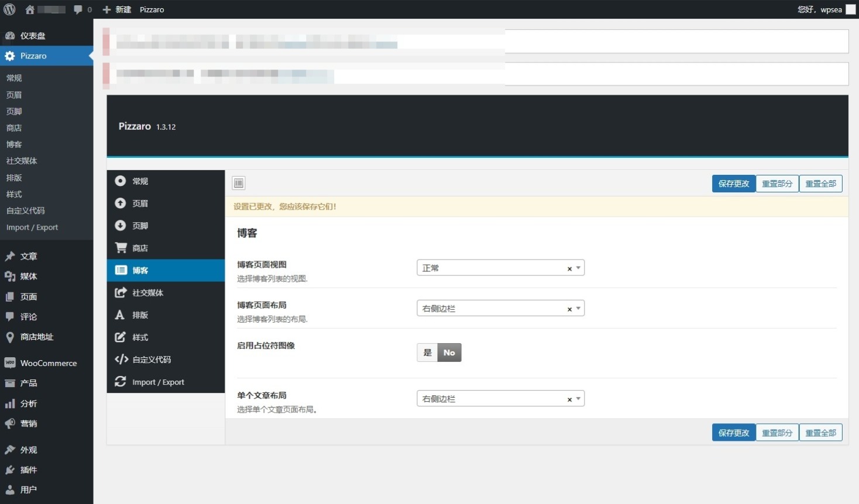Open the 页眉 submenu item in left sidebar

point(14,95)
